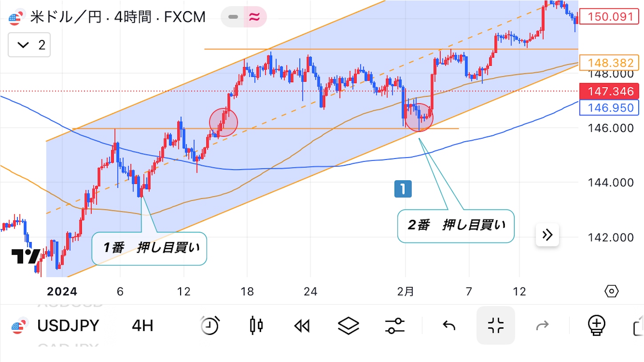Toggle fullscreen collapse arrows button
The height and width of the screenshot is (362, 644).
tap(495, 326)
